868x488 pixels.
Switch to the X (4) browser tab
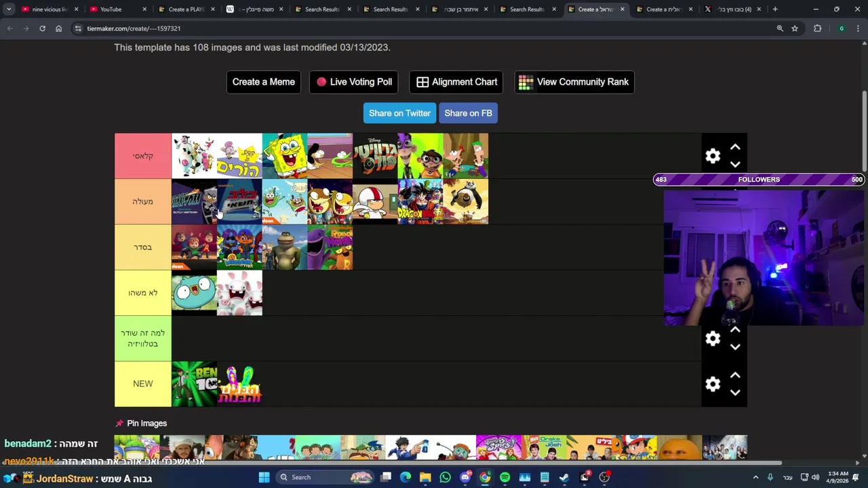coord(732,9)
